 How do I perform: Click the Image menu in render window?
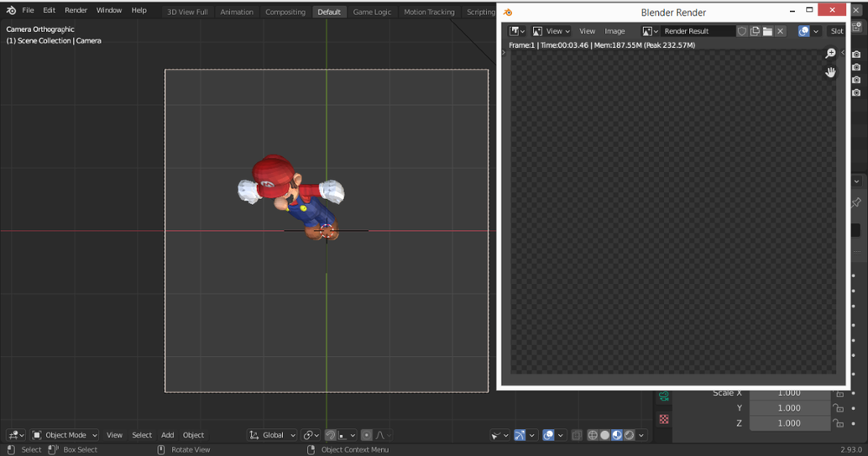click(615, 31)
